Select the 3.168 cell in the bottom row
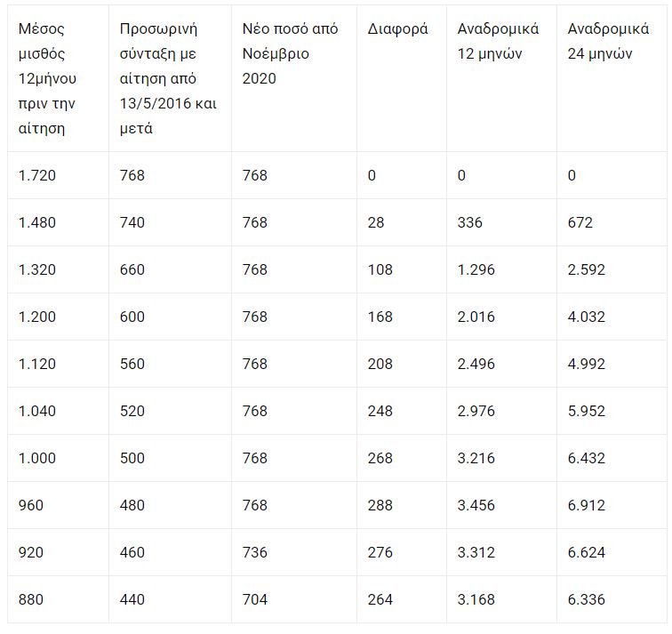Image resolution: width=672 pixels, height=634 pixels. click(x=476, y=599)
